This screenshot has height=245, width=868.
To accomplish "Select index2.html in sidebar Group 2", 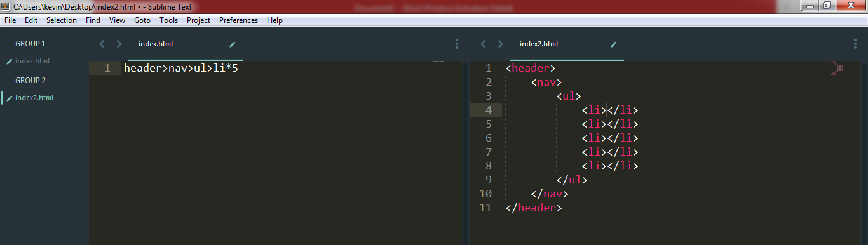I will click(x=34, y=98).
